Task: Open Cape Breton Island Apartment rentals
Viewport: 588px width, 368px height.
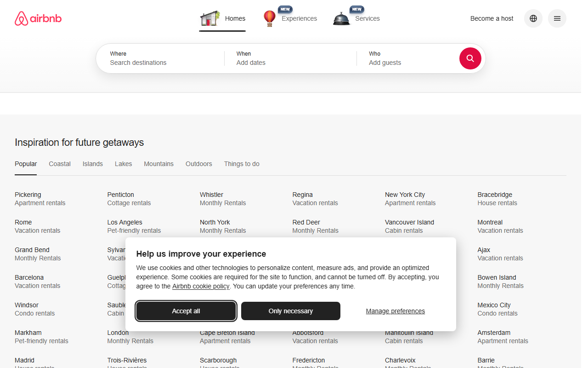Action: tap(227, 337)
